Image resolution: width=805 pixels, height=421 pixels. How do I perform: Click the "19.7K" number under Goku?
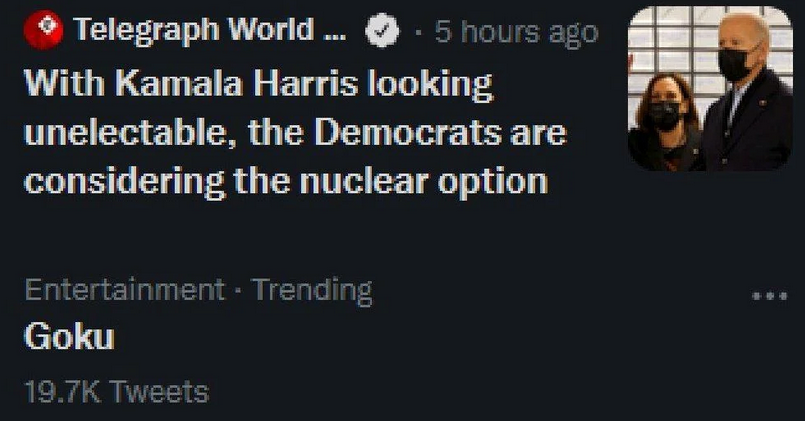click(x=61, y=391)
